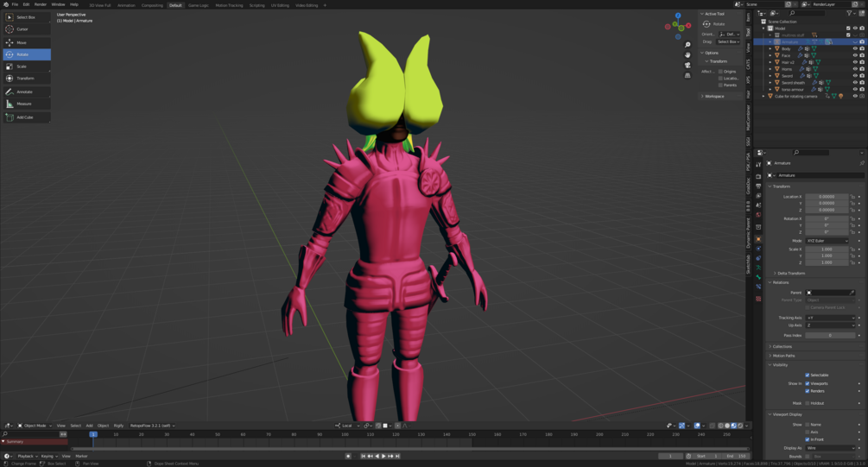Toggle camera view icon in viewport
868x467 pixels.
point(687,66)
